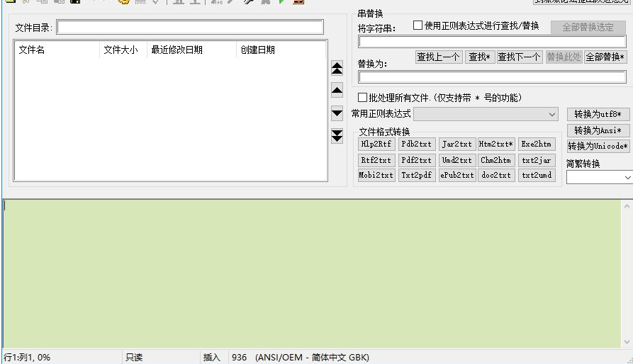Convert file using 转换为utf8* button
The height and width of the screenshot is (364, 633).
(x=598, y=115)
